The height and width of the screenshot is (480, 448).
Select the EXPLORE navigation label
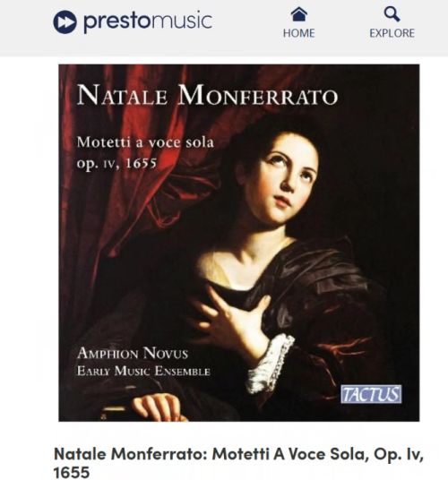coord(392,33)
